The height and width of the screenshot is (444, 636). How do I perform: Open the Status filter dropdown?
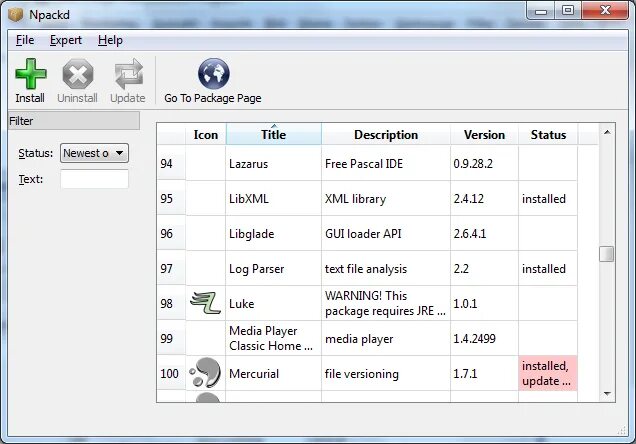(94, 153)
